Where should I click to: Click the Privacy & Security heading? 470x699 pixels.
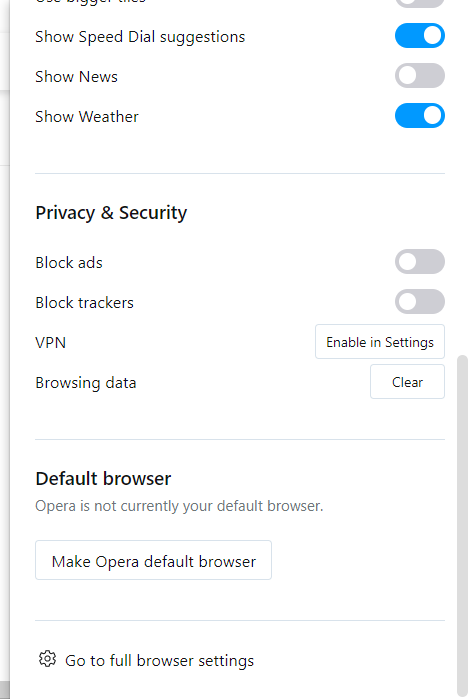point(111,213)
